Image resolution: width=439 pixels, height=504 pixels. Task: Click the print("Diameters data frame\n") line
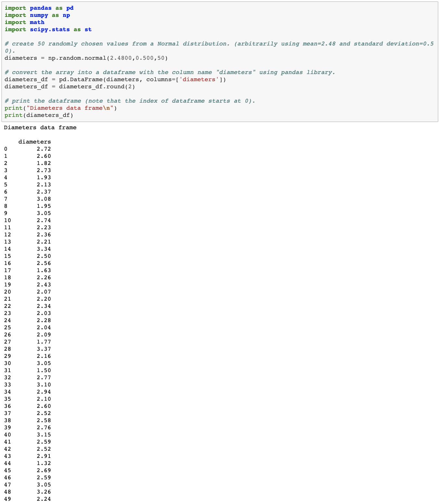click(61, 108)
